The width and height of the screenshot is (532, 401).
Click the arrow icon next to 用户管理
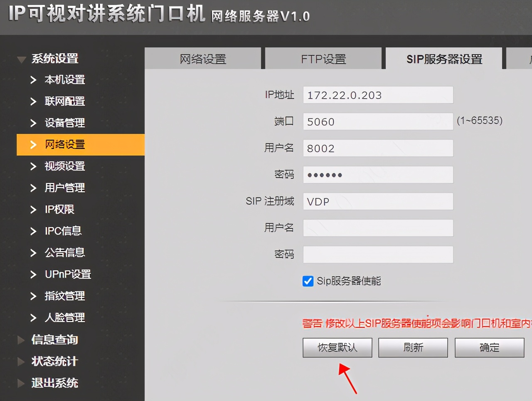(33, 188)
